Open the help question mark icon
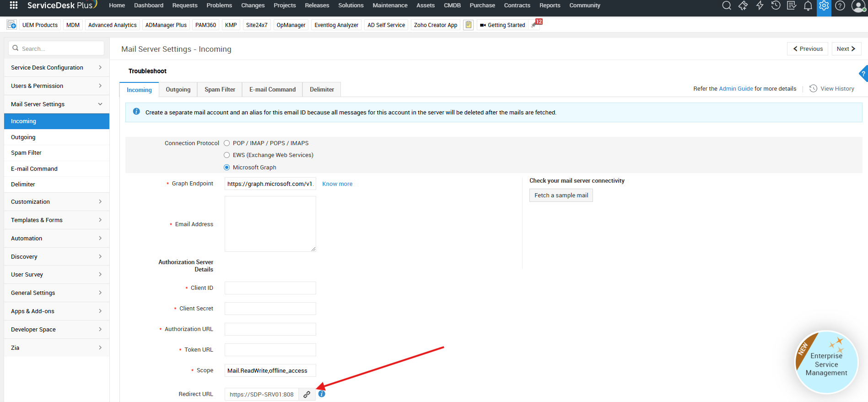This screenshot has height=402, width=868. coord(840,5)
